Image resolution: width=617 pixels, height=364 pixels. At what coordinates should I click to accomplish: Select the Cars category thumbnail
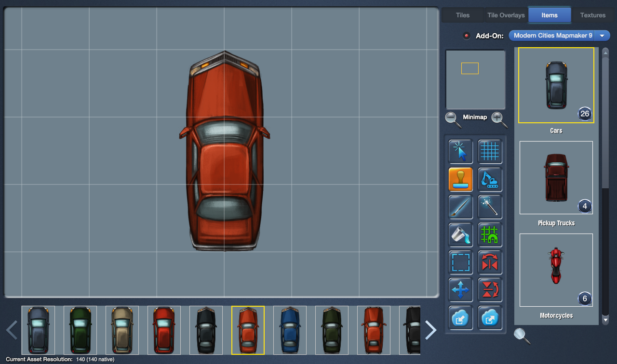556,85
